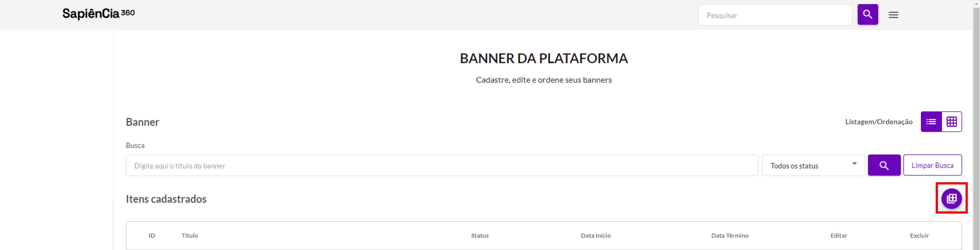
Task: Focus the banner title search field
Action: (442, 165)
